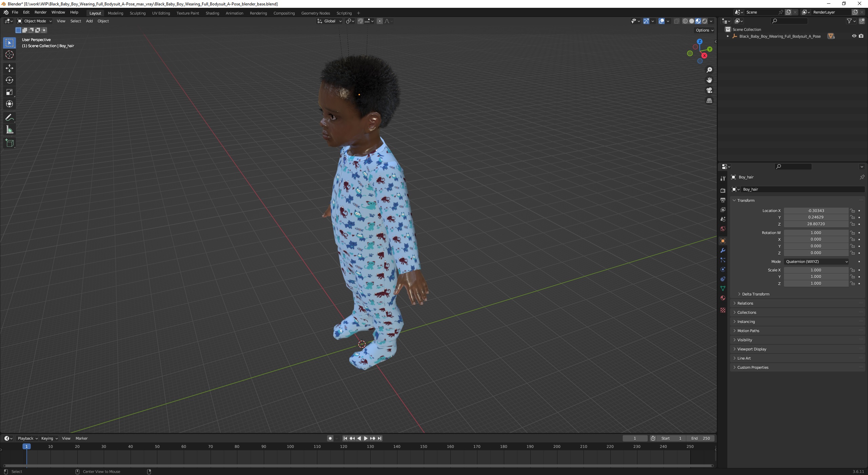
Task: Open the viewport Options dropdown
Action: tap(705, 30)
